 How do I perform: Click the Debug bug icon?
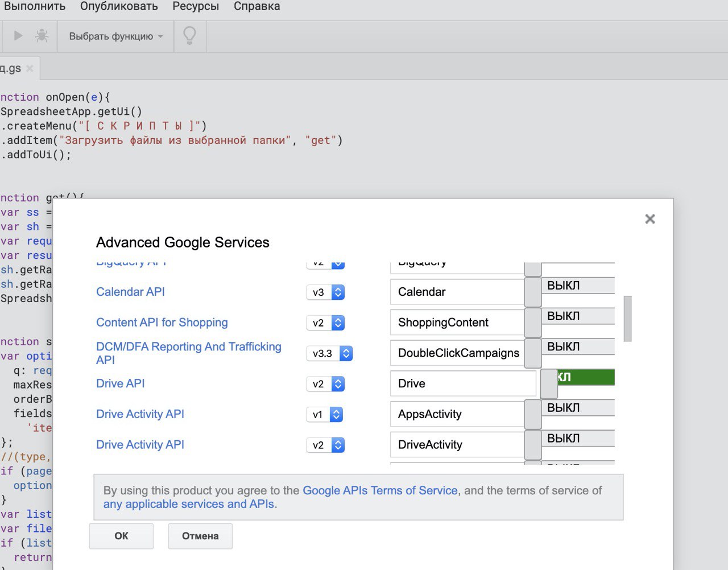42,36
